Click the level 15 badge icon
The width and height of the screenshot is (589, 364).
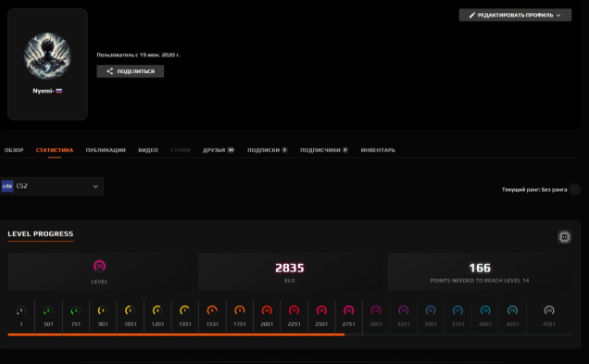pyautogui.click(x=404, y=310)
